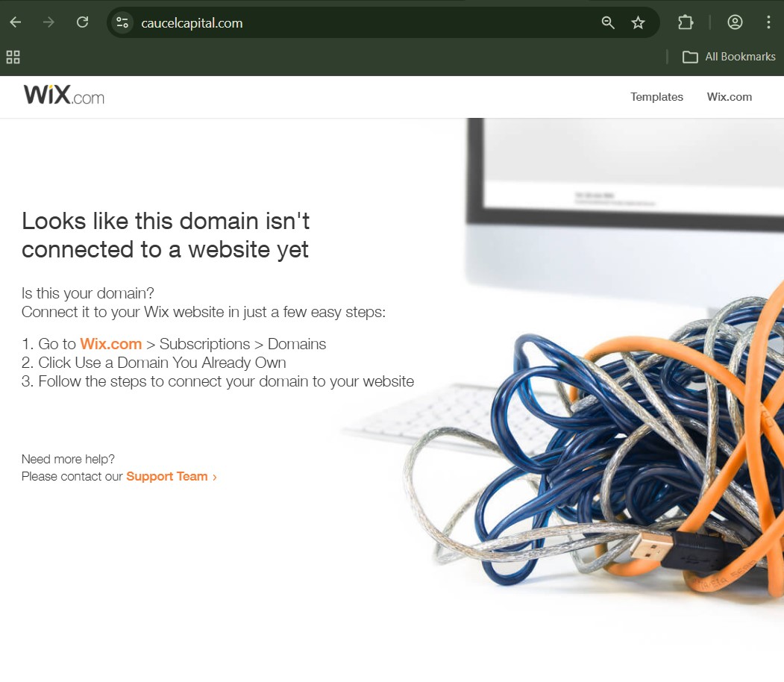Go back to the previous page
This screenshot has width=784, height=682.
coord(16,22)
